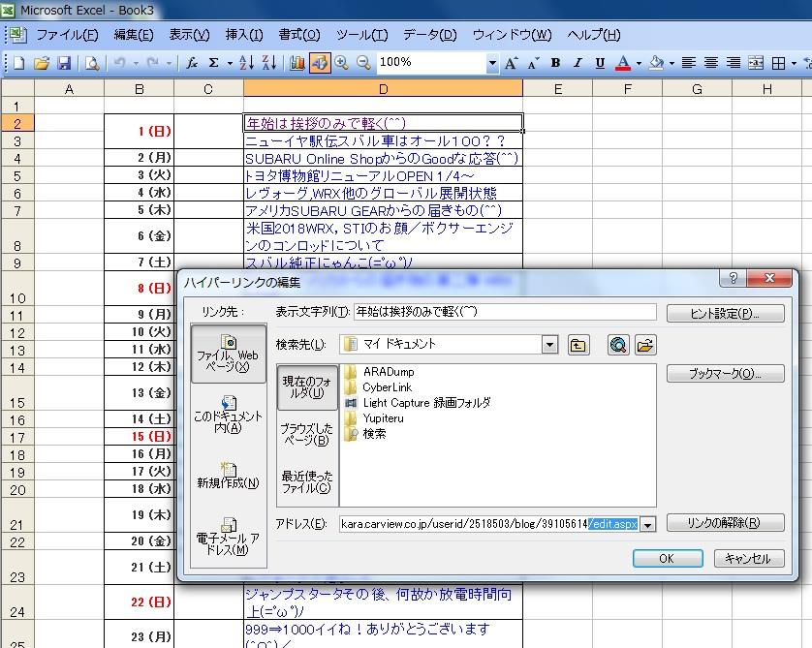Click the browse for file folder icon
This screenshot has width=812, height=648.
[x=645, y=345]
